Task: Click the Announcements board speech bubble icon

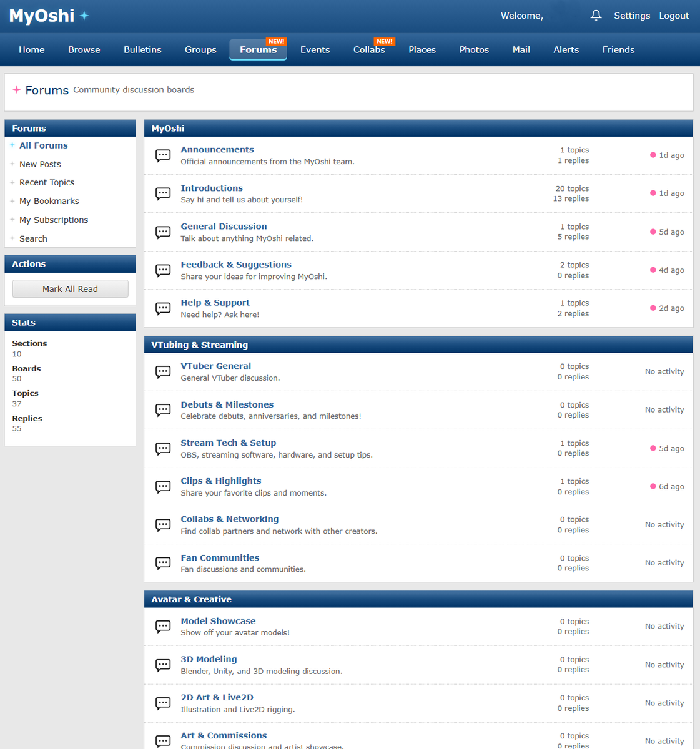Action: pos(163,155)
